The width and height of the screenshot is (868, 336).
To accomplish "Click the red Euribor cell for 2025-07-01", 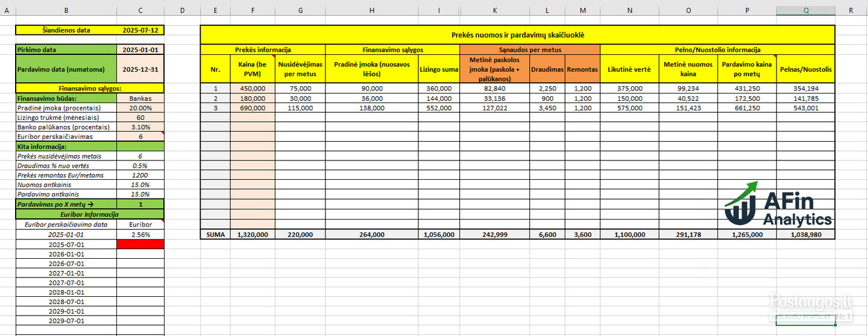I will pos(140,244).
